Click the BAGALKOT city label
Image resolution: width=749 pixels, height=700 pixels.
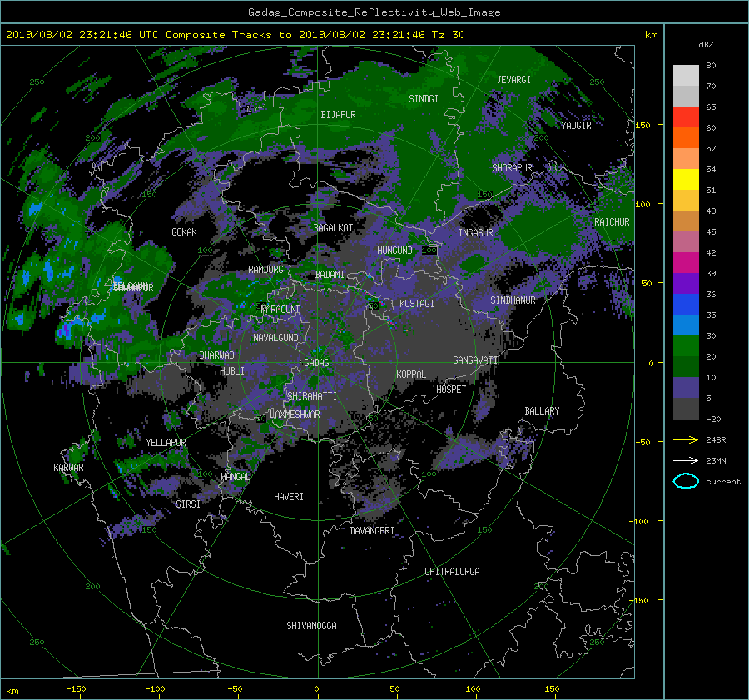coord(333,228)
